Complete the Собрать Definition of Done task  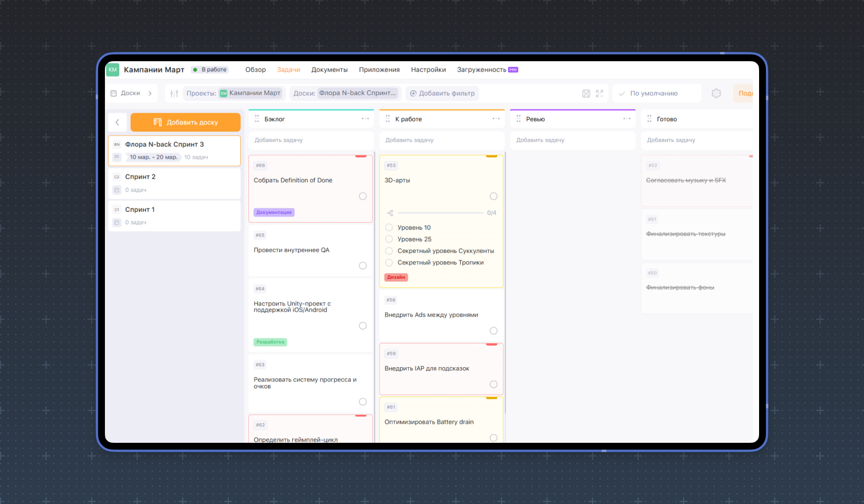[363, 196]
